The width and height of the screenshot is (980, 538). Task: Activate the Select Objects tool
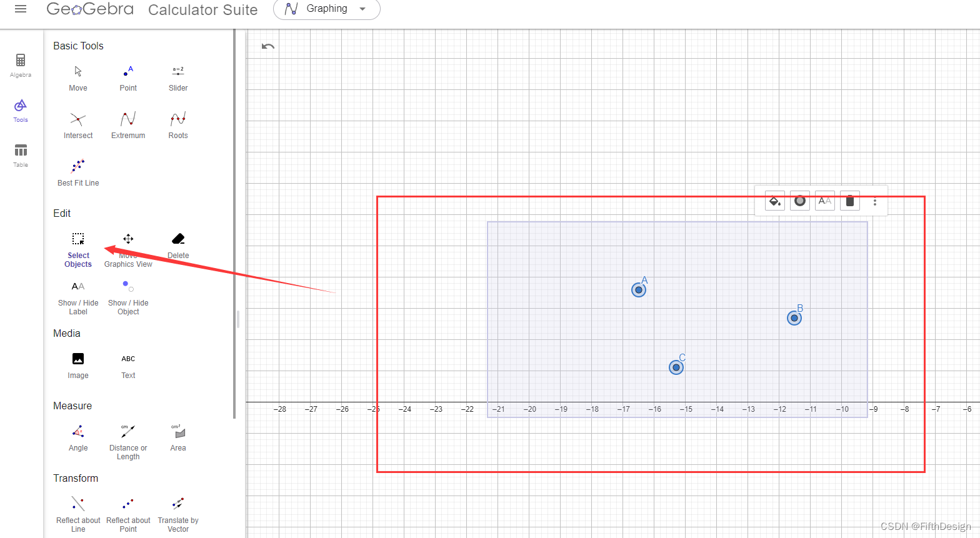point(78,250)
